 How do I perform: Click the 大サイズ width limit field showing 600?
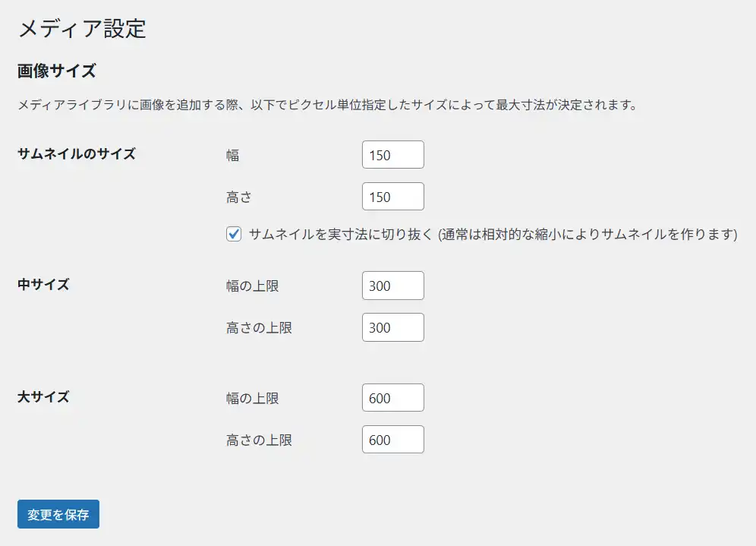point(392,397)
